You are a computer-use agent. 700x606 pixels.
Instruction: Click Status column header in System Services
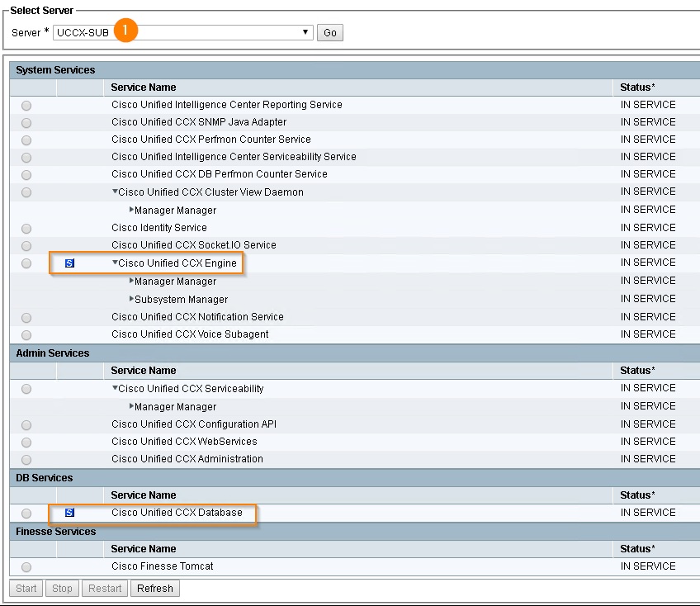click(x=637, y=87)
